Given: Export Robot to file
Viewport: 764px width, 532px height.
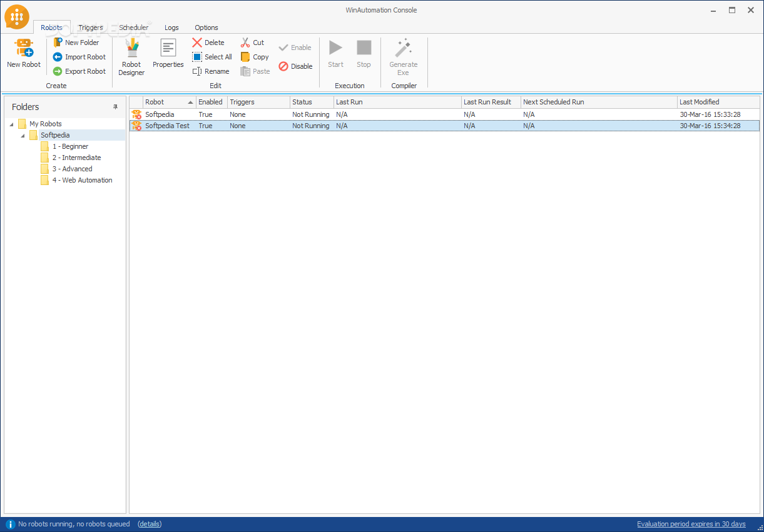Looking at the screenshot, I should 79,71.
